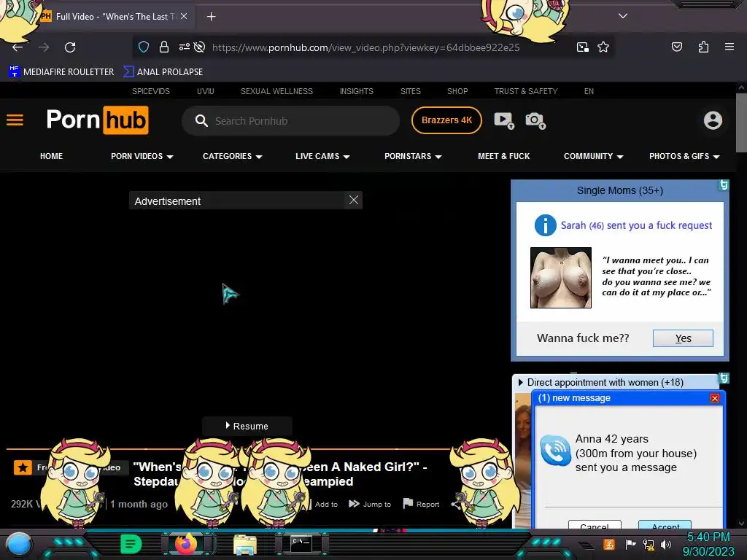Click the upload video icon
The height and width of the screenshot is (560, 747).
coord(503,120)
